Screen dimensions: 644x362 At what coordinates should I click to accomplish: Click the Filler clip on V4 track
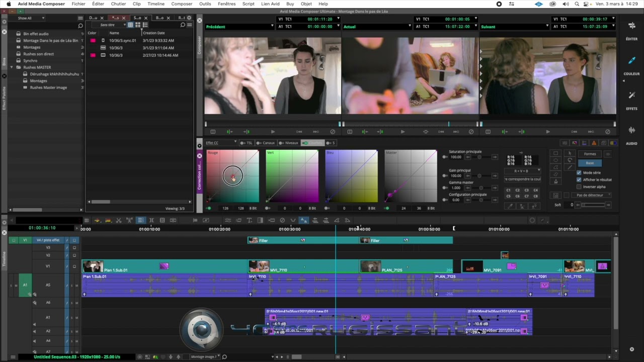pos(303,240)
